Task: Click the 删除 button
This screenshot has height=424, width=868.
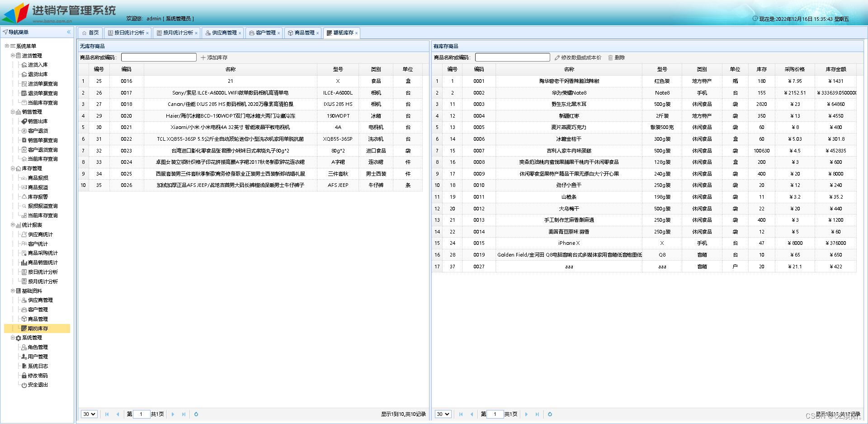Action: (x=617, y=57)
